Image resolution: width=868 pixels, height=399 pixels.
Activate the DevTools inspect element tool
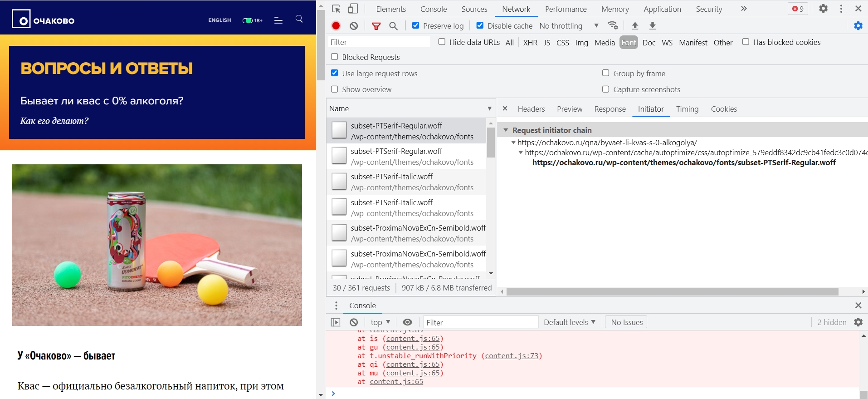[336, 9]
